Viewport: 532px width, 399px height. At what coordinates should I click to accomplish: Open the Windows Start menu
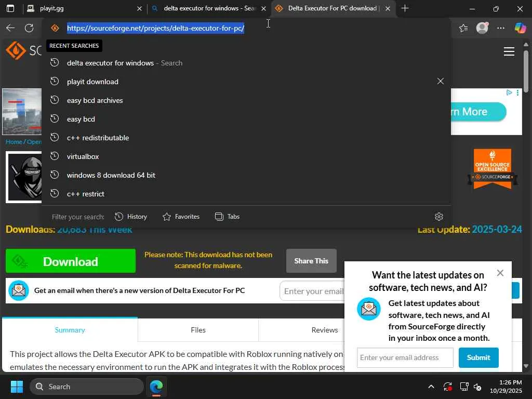[x=17, y=387]
